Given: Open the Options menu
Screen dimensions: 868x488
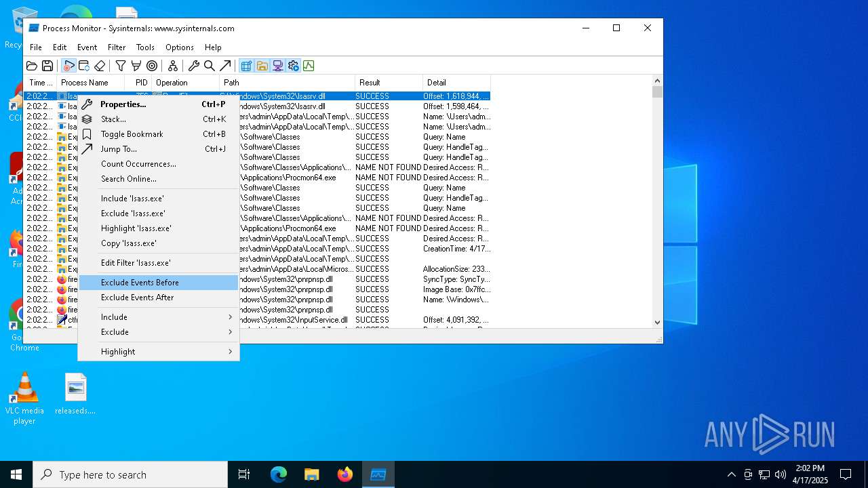Looking at the screenshot, I should point(180,47).
